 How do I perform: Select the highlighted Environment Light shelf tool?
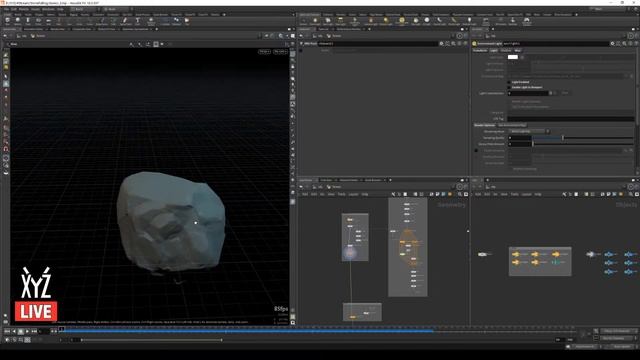[x=402, y=21]
